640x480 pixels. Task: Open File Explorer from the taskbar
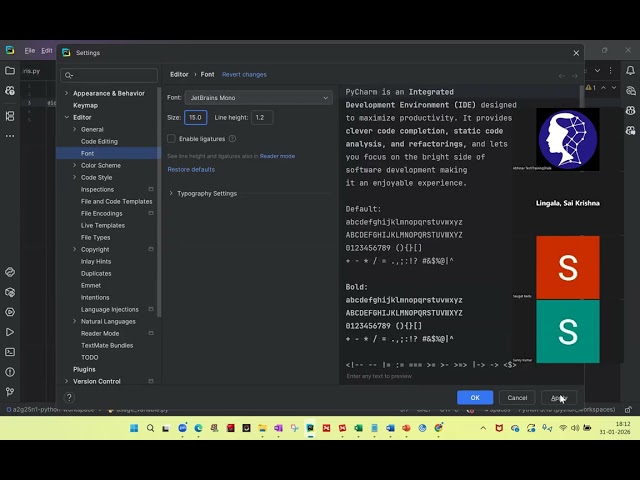[262, 428]
